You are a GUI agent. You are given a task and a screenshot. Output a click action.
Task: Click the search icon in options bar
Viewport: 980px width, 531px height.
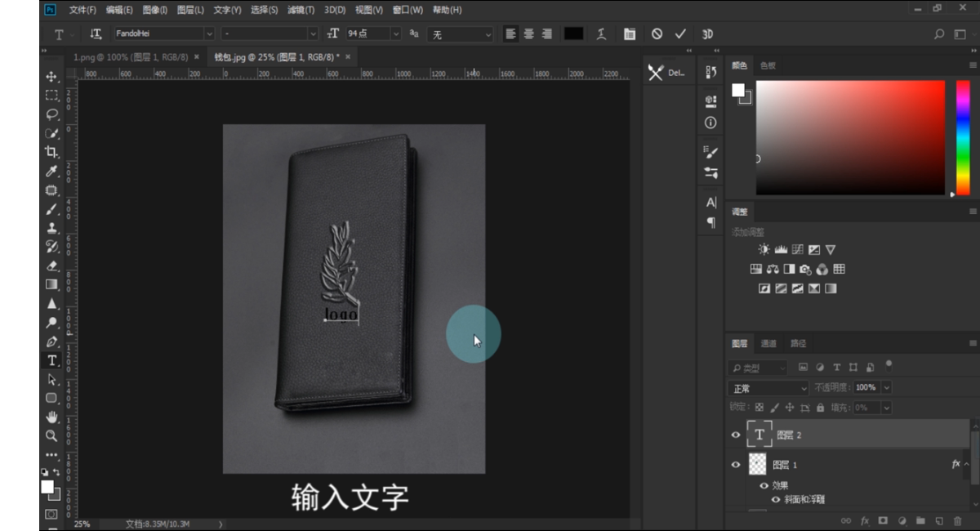pos(939,34)
